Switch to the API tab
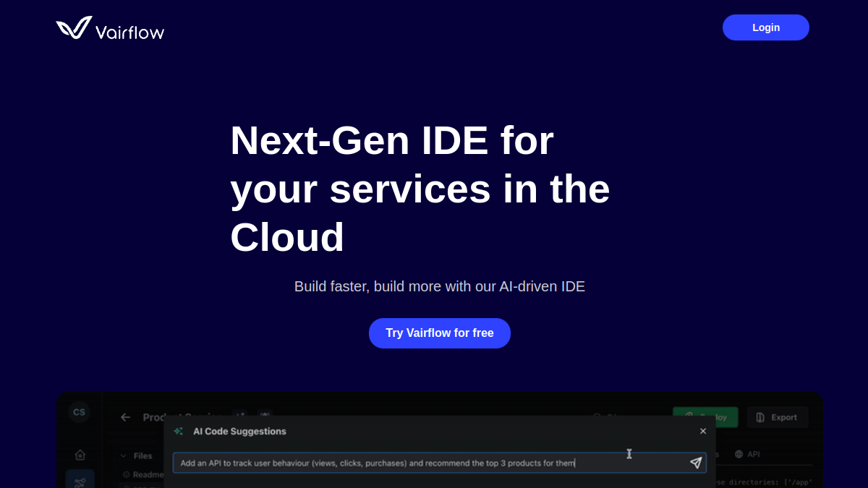 (x=747, y=454)
